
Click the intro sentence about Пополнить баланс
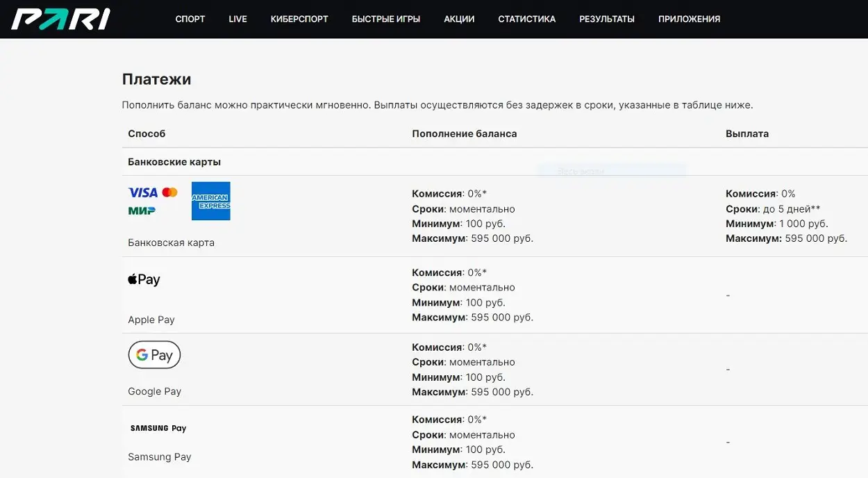coord(437,105)
